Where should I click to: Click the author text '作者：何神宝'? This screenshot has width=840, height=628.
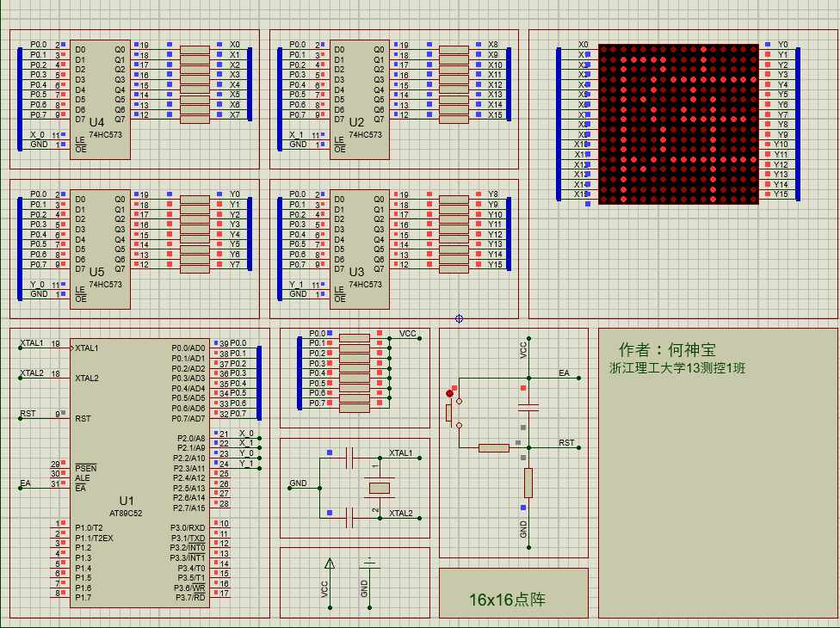(668, 349)
